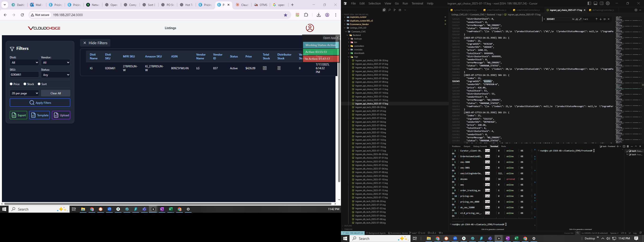Kill terminal with trash icon
Viewport: 644px width, 242px height.
coord(627,146)
